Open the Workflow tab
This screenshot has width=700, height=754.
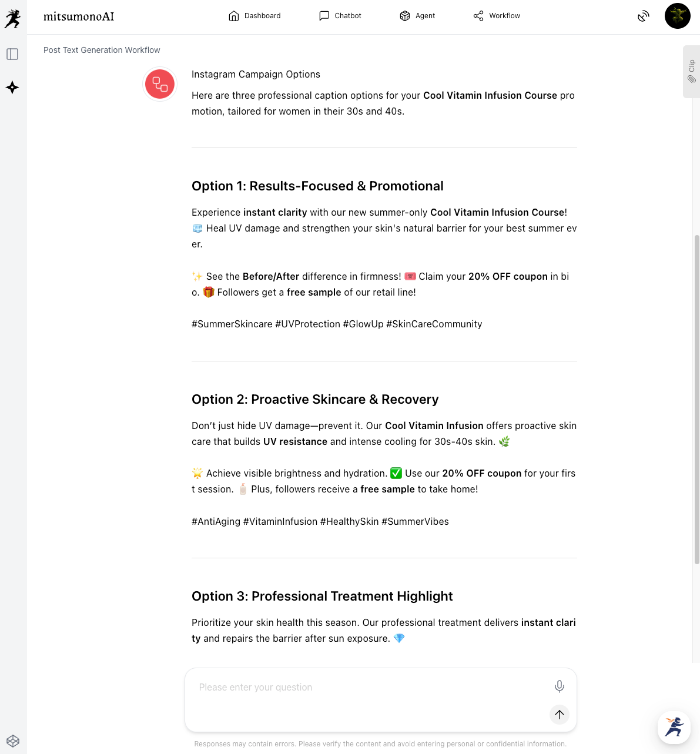click(497, 16)
